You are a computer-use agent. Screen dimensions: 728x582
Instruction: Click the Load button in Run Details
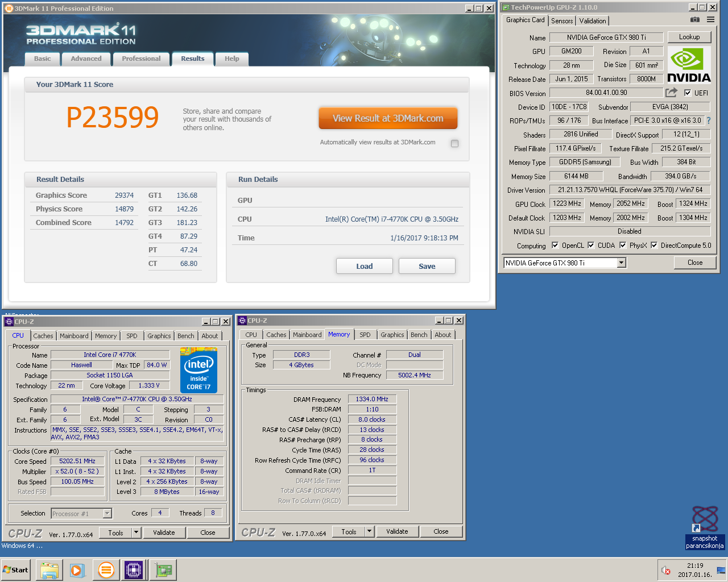click(x=365, y=266)
